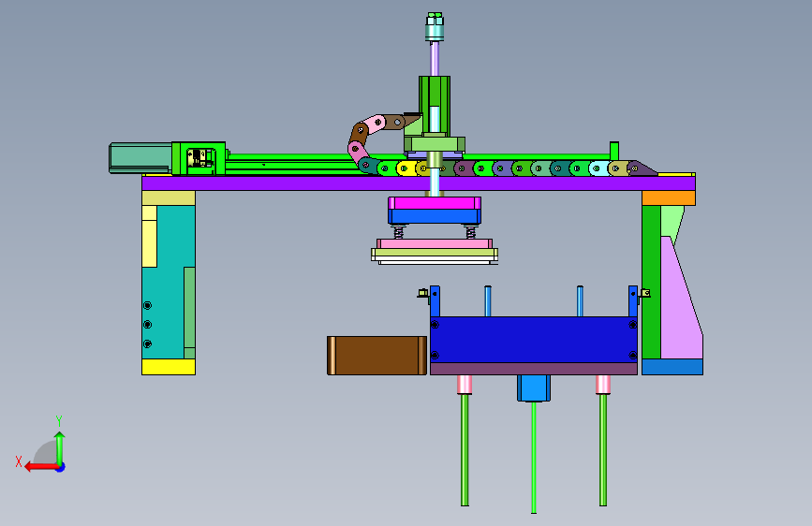Select the left thin light-blue pin above the tray
The width and height of the screenshot is (812, 526).
[488, 301]
